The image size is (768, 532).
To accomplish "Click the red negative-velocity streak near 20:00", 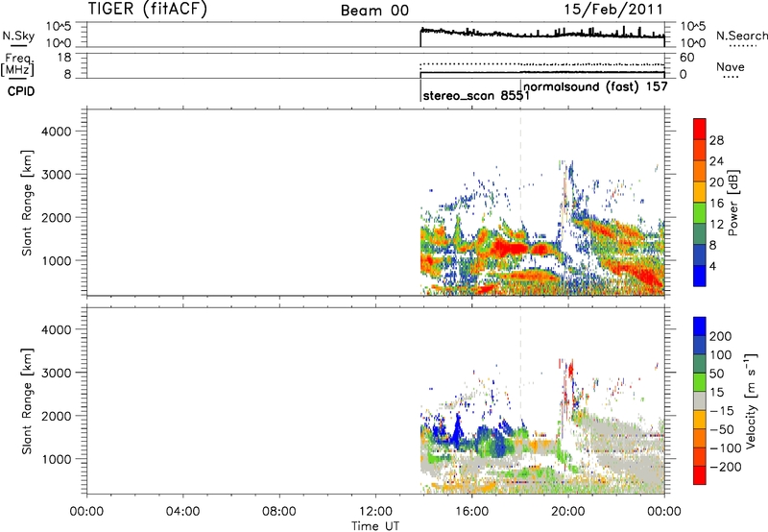I will click(x=569, y=369).
